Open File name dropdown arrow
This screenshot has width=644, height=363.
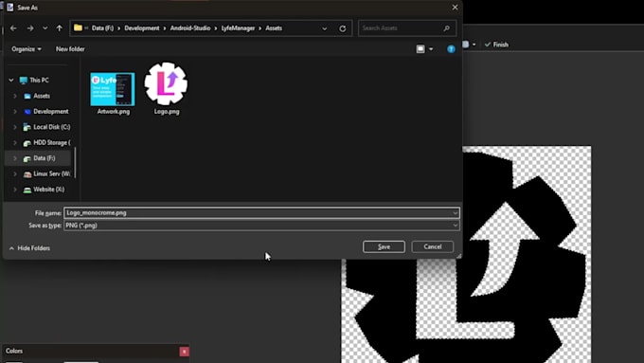tap(456, 213)
